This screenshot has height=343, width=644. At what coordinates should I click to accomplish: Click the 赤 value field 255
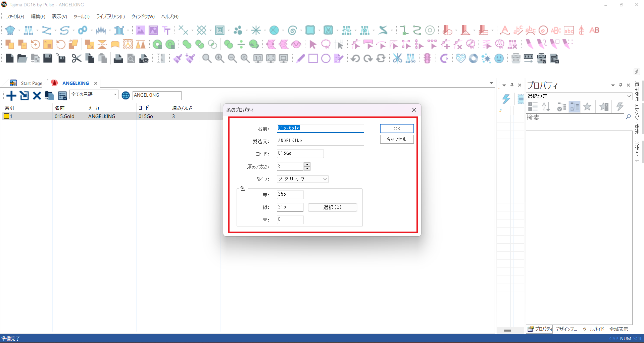tap(290, 194)
